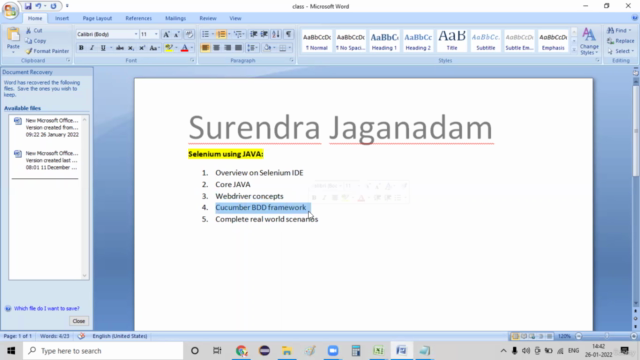The height and width of the screenshot is (360, 640).
Task: Shrink font size with the small A
Action: pos(177,34)
